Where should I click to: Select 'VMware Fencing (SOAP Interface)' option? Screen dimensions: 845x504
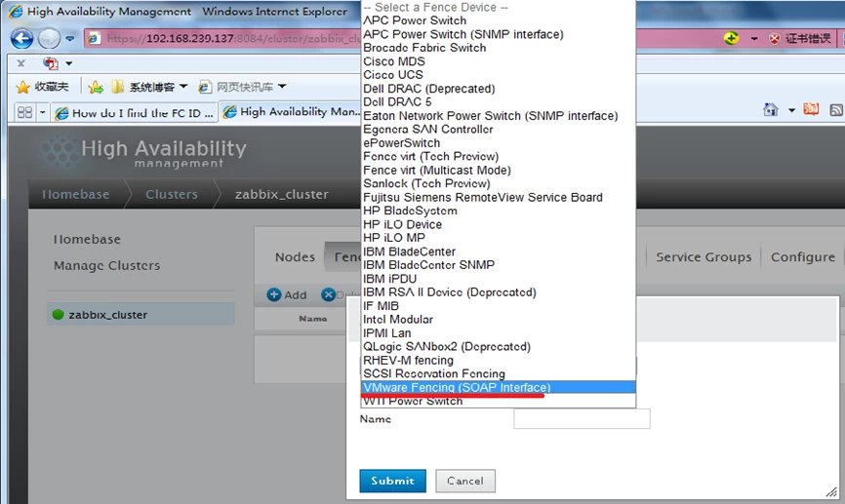click(498, 388)
